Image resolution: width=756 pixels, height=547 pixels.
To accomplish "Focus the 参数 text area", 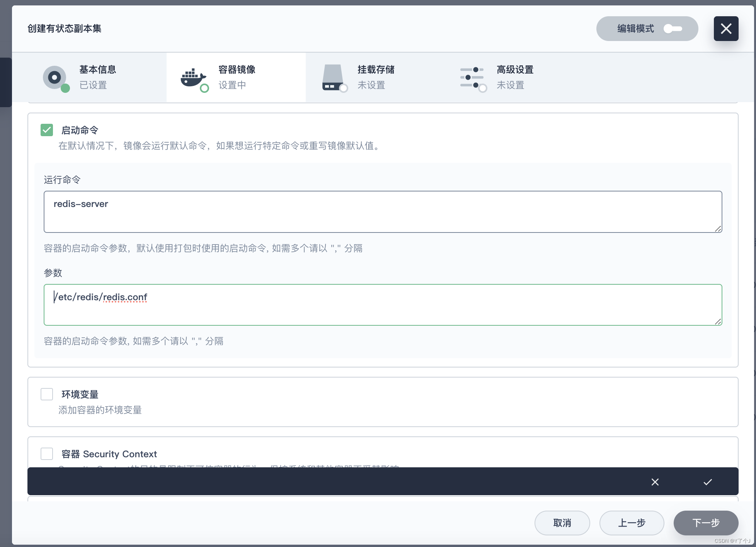I will [383, 305].
